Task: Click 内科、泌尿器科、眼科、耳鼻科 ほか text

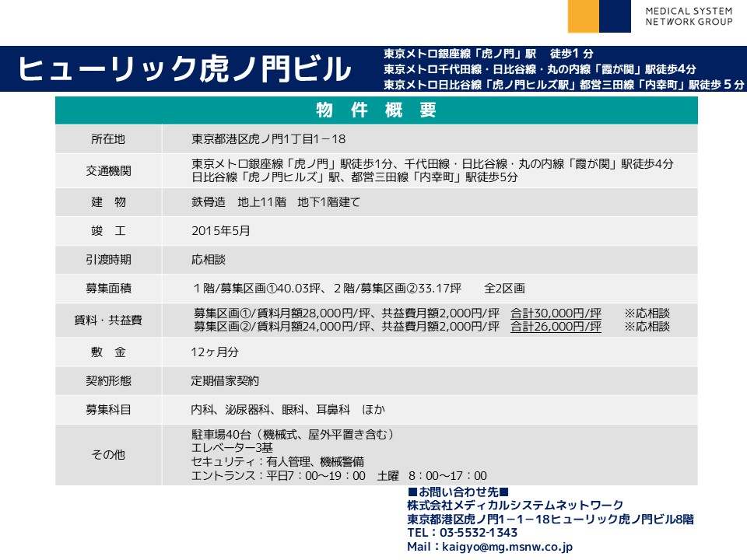Action: coord(288,410)
